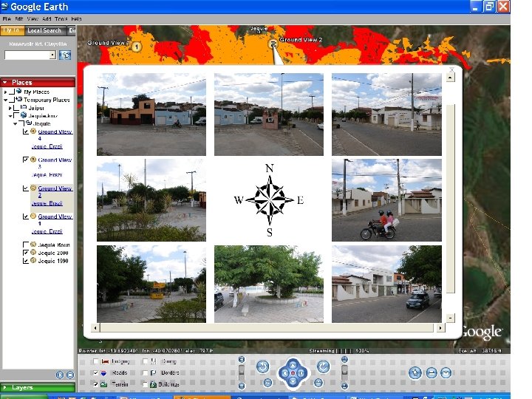Screen dimensions: 532x399
Task: Click the Ground View 1 map placemark icon
Action: coord(137,47)
